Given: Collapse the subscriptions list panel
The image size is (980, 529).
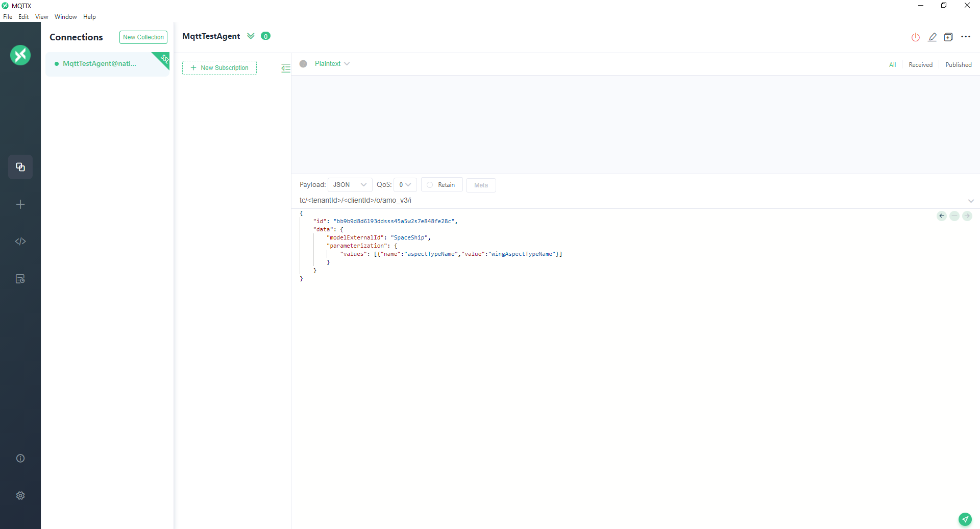Looking at the screenshot, I should (286, 68).
